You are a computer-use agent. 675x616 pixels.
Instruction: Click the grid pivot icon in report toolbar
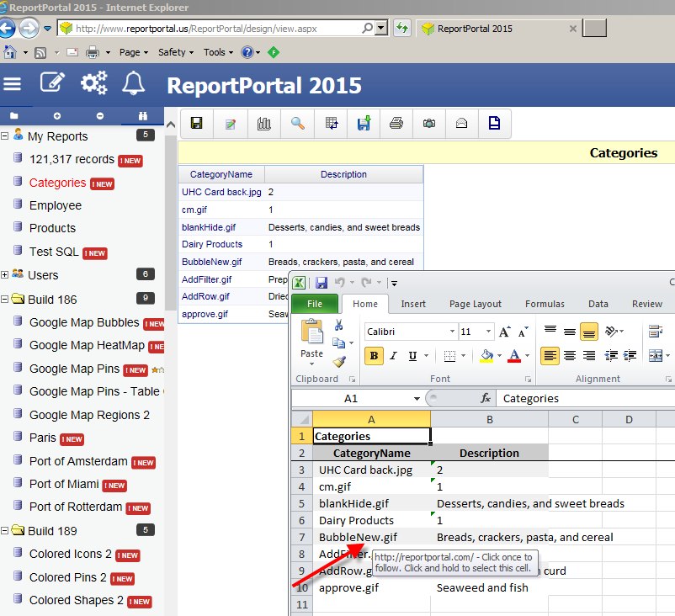click(x=331, y=124)
